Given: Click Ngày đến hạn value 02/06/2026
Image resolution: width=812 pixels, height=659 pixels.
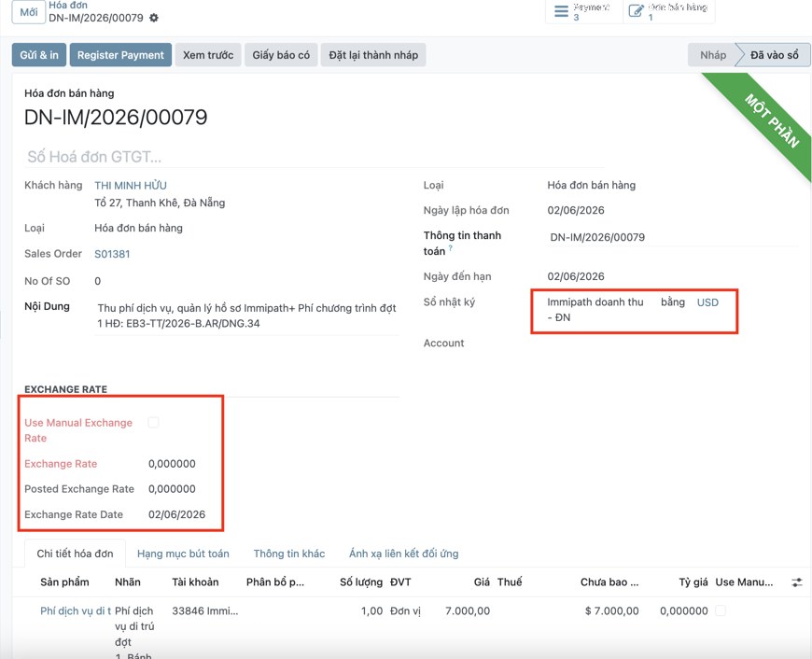Looking at the screenshot, I should tap(576, 276).
